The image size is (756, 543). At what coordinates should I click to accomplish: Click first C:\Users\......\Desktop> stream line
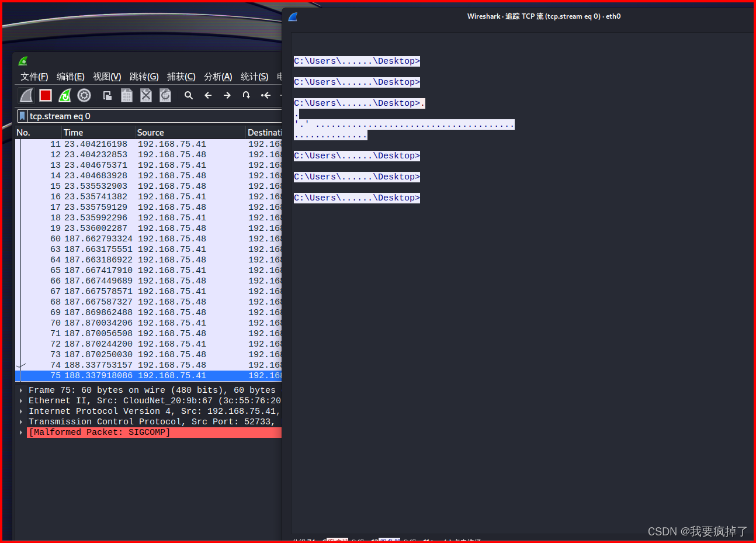[357, 61]
